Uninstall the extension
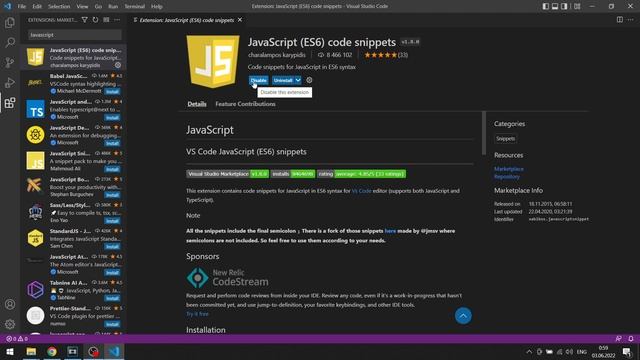 [283, 80]
